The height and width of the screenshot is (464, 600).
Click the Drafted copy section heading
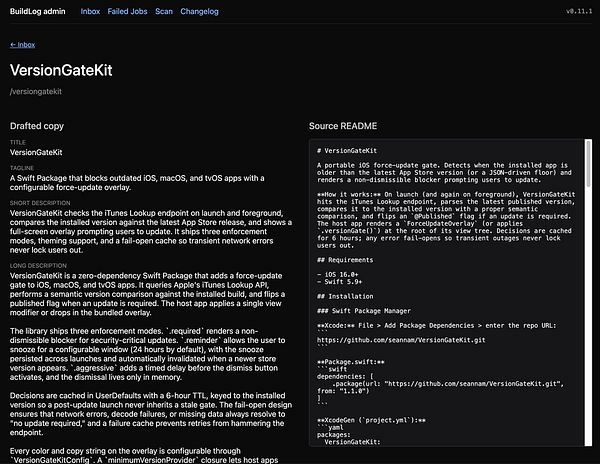pyautogui.click(x=37, y=126)
